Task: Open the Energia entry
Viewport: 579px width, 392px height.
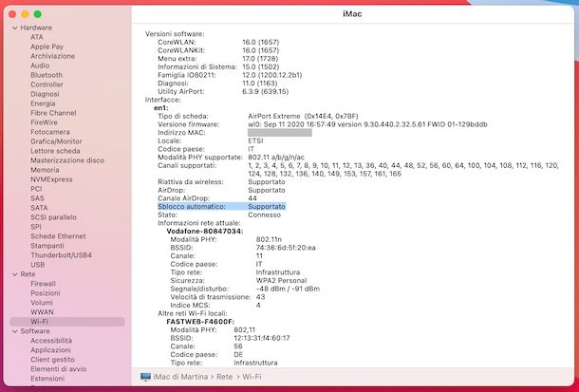Action: coord(43,103)
